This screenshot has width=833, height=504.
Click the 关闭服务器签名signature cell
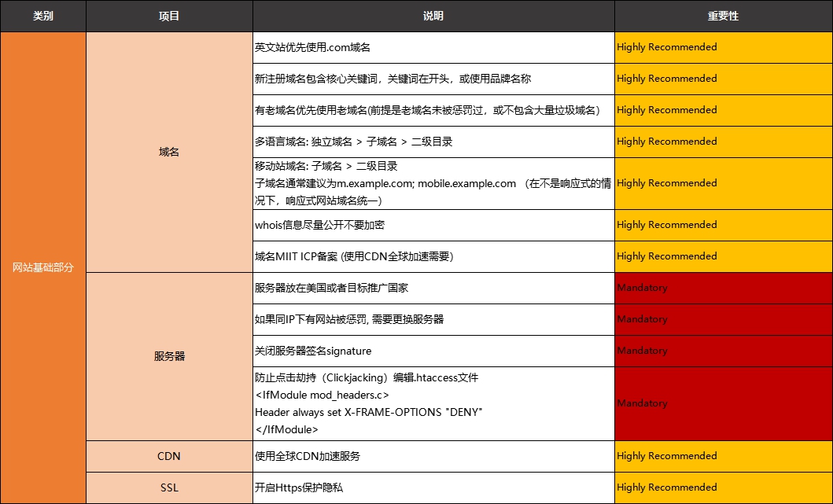pos(433,351)
